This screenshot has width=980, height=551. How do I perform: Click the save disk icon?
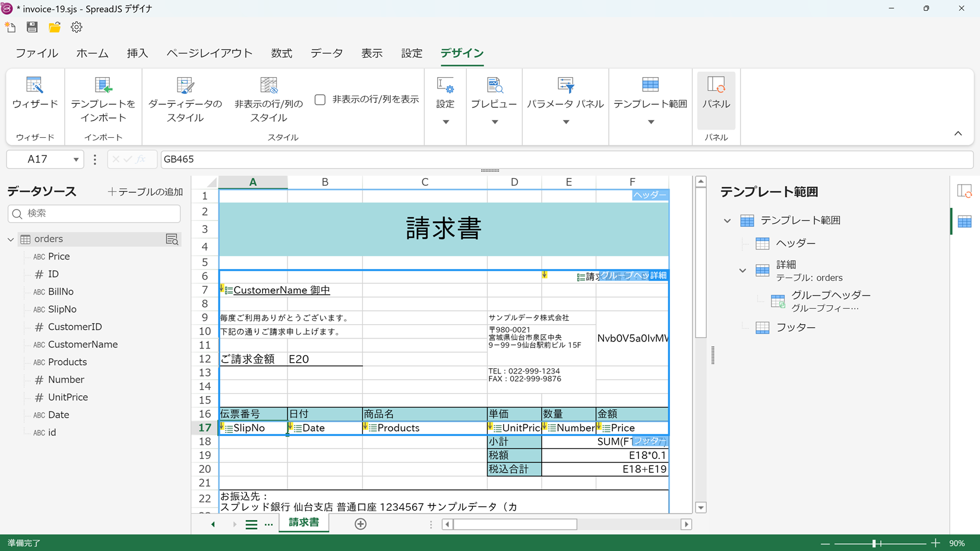coord(32,27)
